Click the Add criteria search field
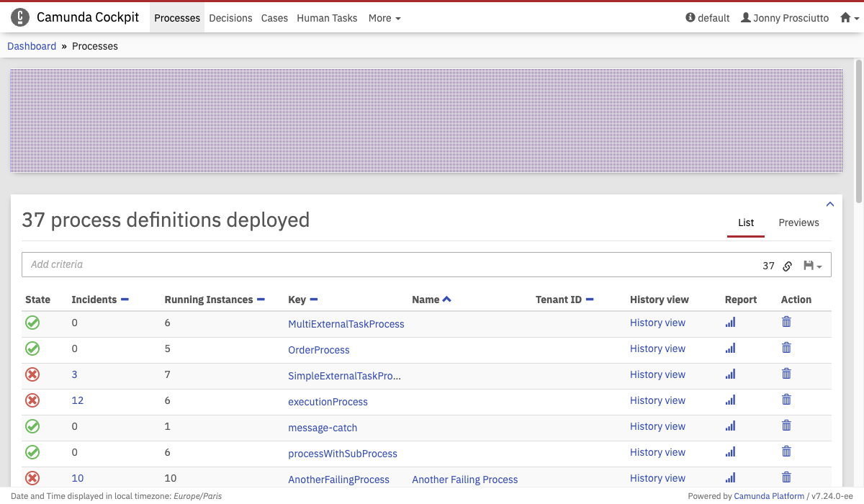 pyautogui.click(x=389, y=264)
